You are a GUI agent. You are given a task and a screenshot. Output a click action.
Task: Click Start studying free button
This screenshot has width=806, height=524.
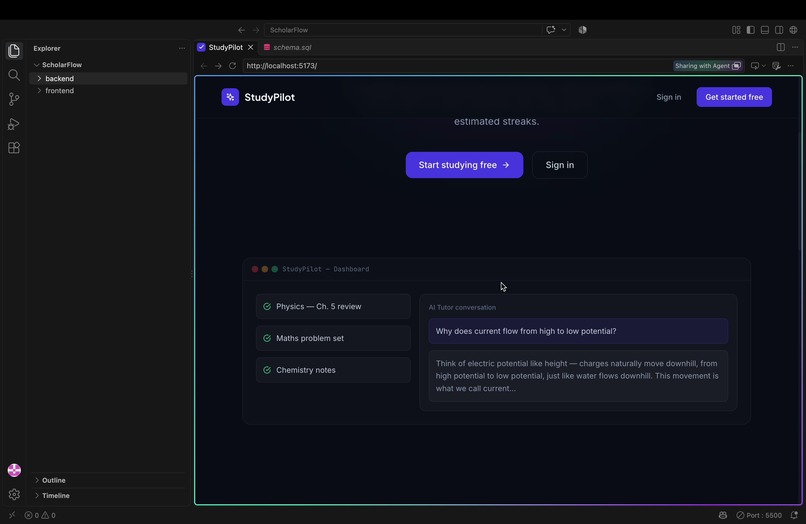pyautogui.click(x=464, y=165)
